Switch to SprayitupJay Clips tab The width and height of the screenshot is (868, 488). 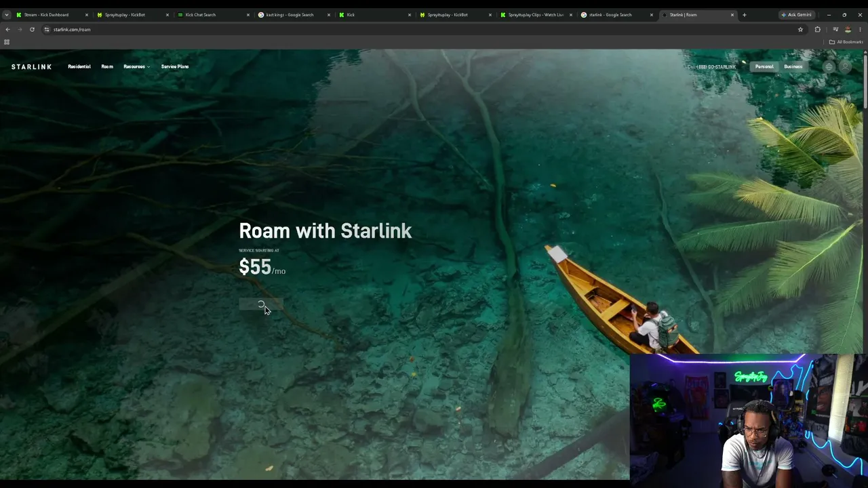pos(536,15)
